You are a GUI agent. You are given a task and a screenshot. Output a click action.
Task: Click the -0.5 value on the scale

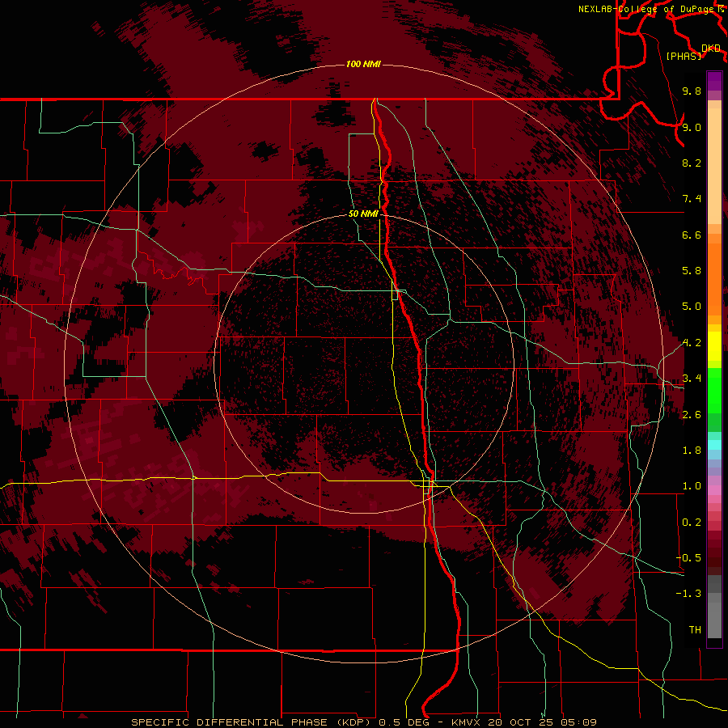688,557
